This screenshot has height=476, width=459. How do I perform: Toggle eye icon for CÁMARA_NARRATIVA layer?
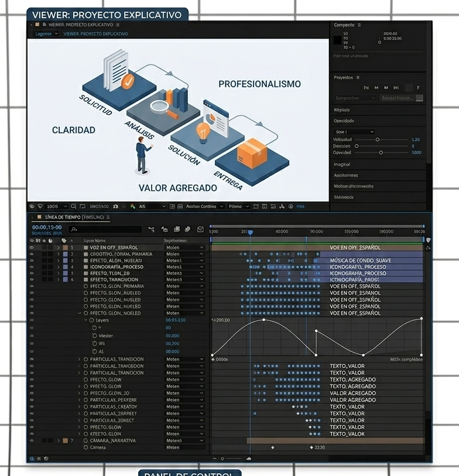point(32,440)
